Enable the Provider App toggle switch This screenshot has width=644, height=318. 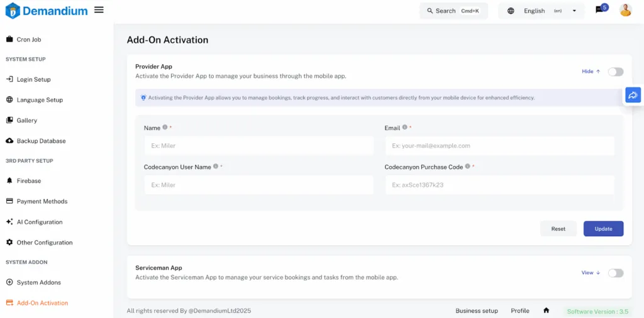point(616,72)
